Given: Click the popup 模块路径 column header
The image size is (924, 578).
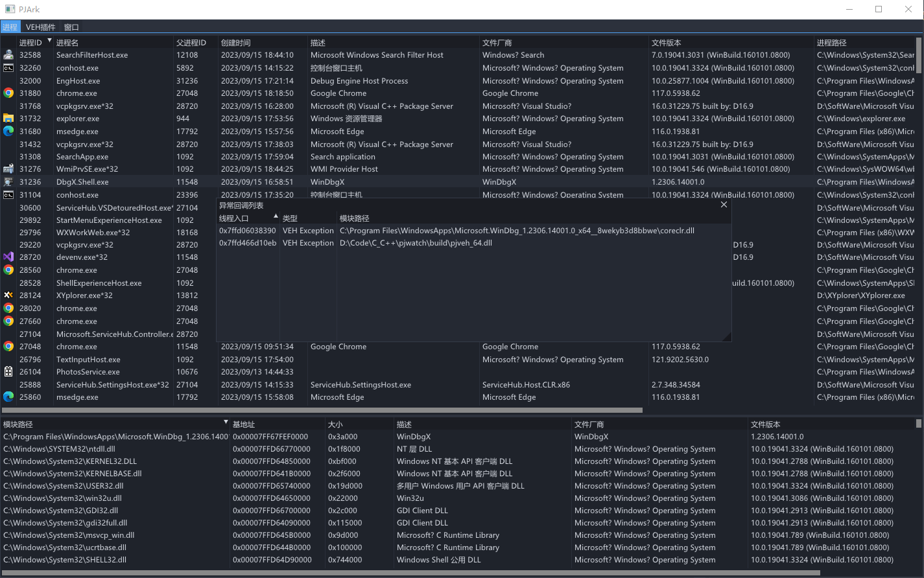Looking at the screenshot, I should (534, 218).
